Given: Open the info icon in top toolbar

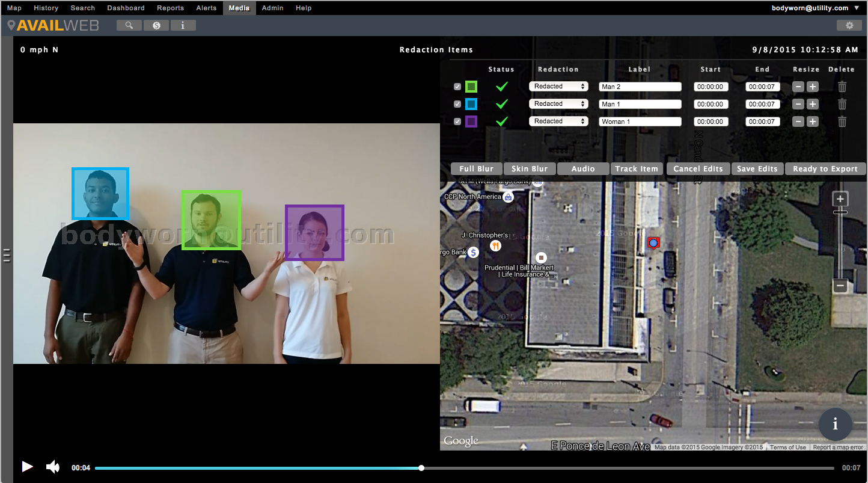Looking at the screenshot, I should tap(183, 25).
